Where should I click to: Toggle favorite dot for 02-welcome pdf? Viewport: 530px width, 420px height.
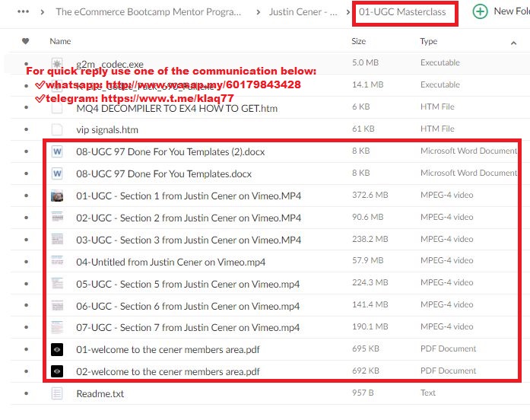pyautogui.click(x=27, y=371)
